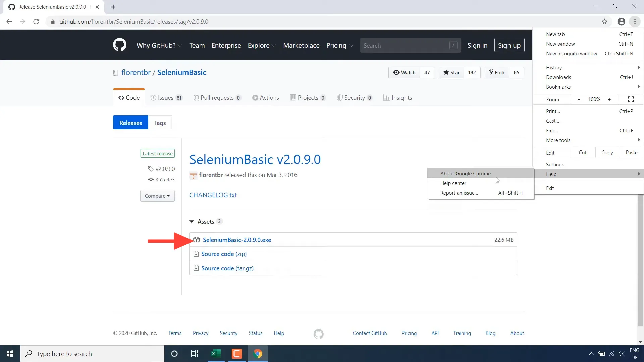644x362 pixels.
Task: Open the Compare dropdown
Action: click(x=157, y=196)
